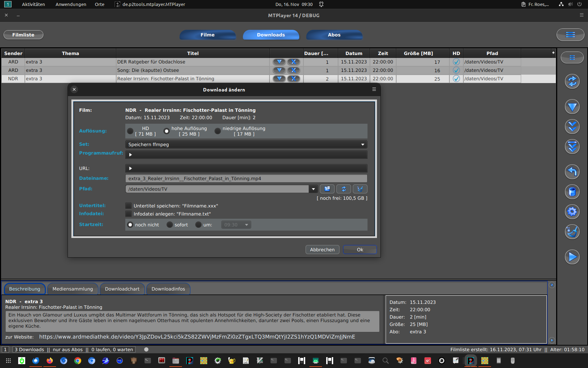This screenshot has height=368, width=588.
Task: Toggle HD checkmark for DER Ratgeber row
Action: [456, 62]
